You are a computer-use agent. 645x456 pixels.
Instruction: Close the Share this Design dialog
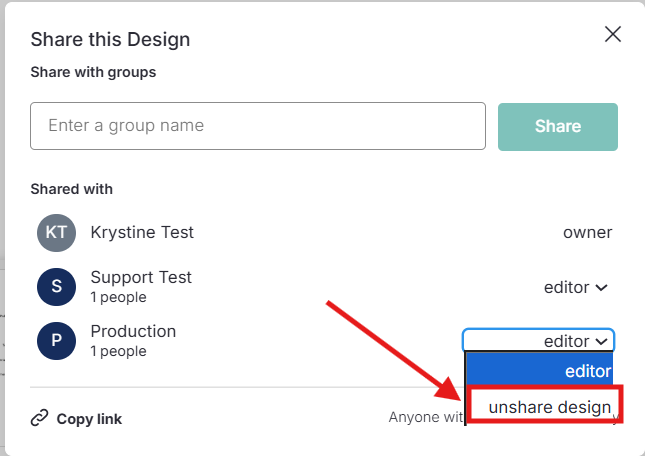point(613,35)
